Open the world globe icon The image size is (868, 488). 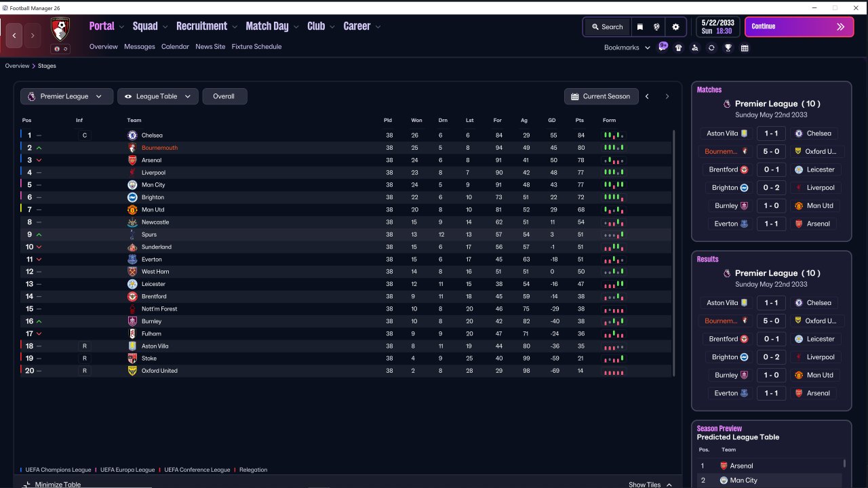tap(656, 27)
